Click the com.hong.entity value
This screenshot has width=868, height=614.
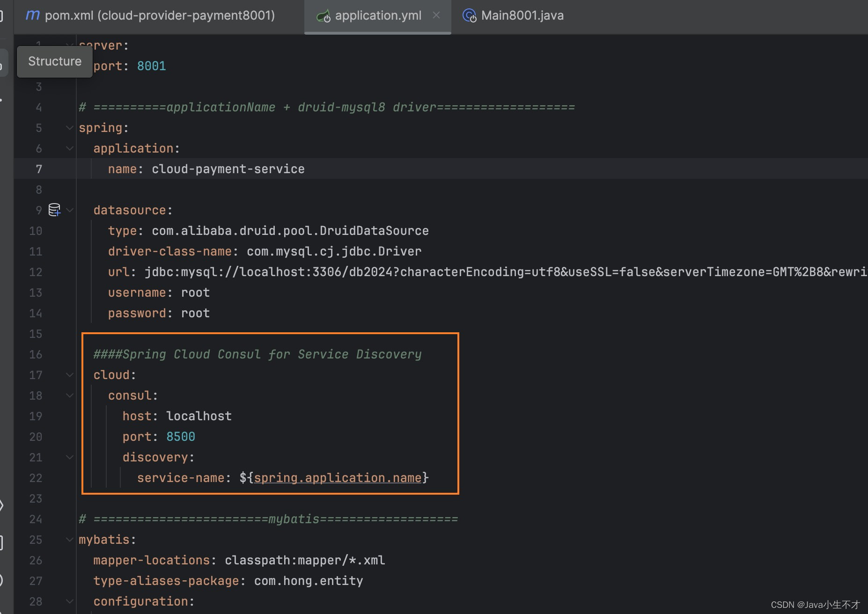pos(309,581)
